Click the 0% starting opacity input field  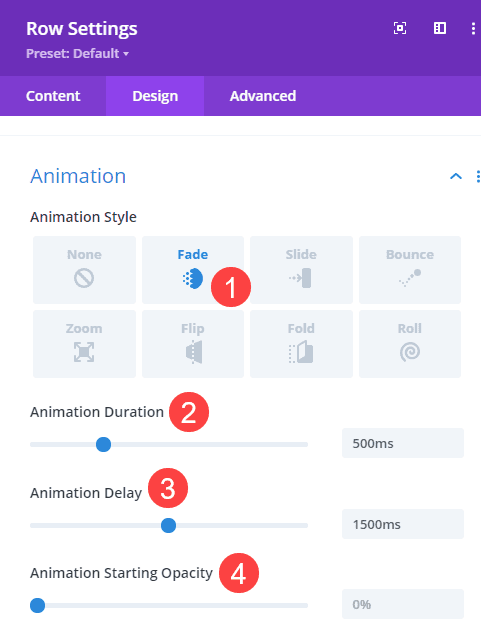pyautogui.click(x=403, y=604)
